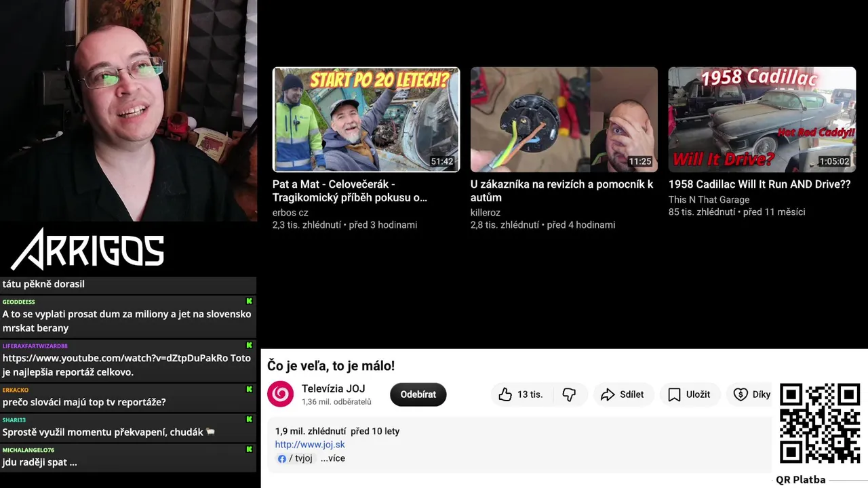The height and width of the screenshot is (488, 868).
Task: Click the 1,36 mil. odběratelů subscriber count
Action: (336, 402)
